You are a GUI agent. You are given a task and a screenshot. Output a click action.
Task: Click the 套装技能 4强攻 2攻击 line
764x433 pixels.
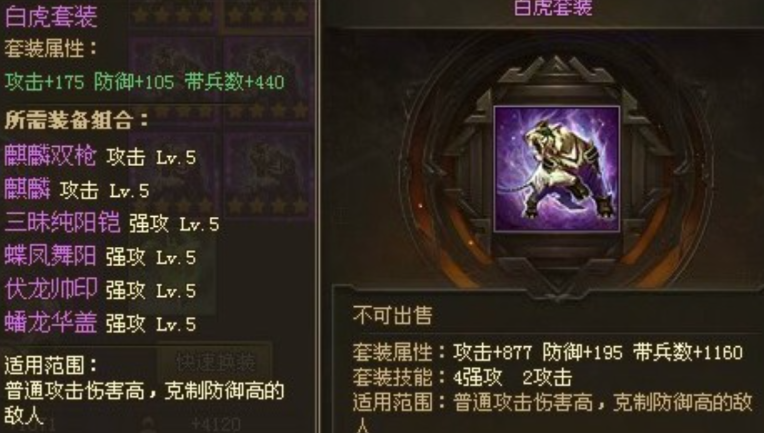462,377
